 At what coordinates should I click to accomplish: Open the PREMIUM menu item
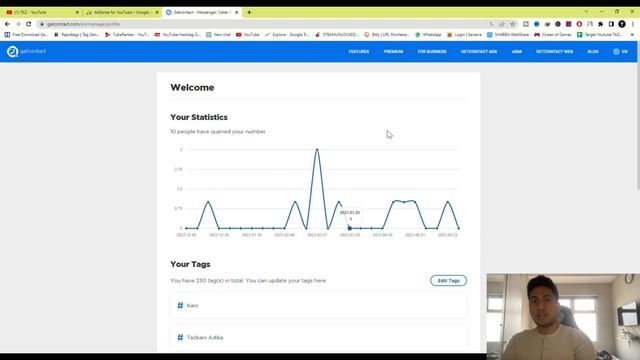393,52
